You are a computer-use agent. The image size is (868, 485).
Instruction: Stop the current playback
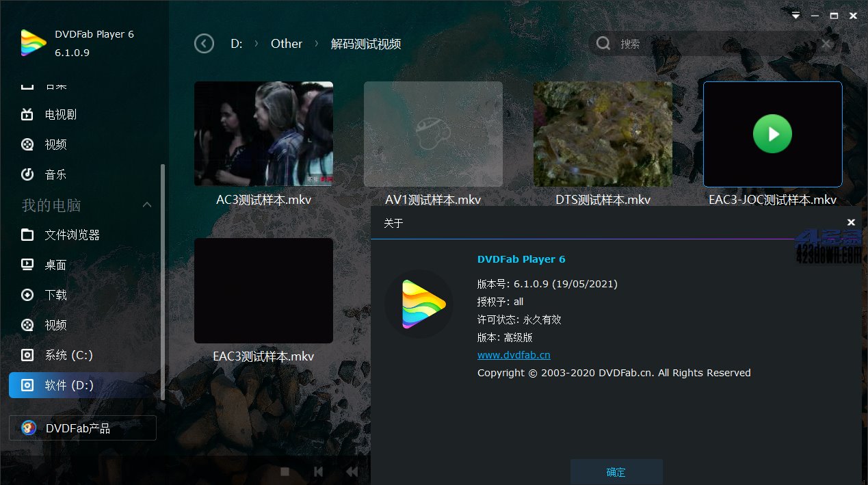pyautogui.click(x=284, y=471)
